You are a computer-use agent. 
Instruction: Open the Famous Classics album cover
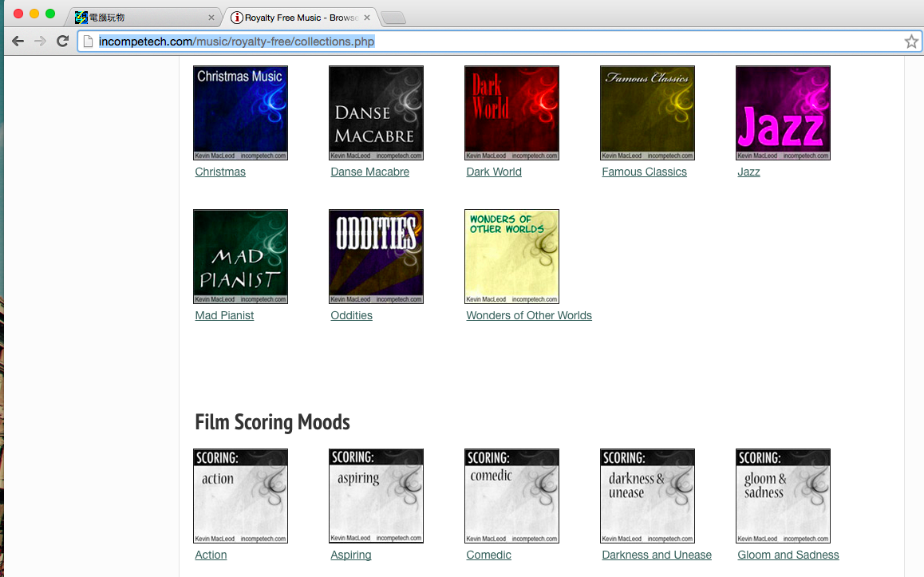(647, 113)
